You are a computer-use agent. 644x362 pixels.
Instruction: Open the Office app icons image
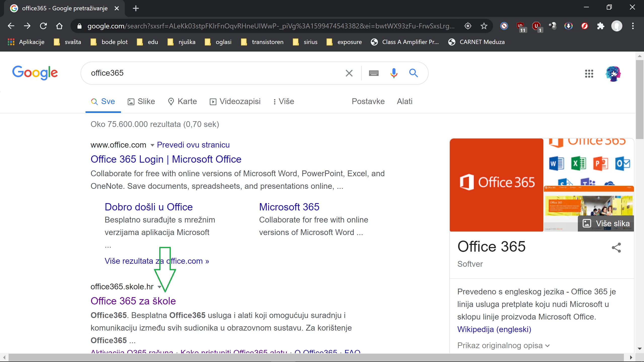coord(589,162)
